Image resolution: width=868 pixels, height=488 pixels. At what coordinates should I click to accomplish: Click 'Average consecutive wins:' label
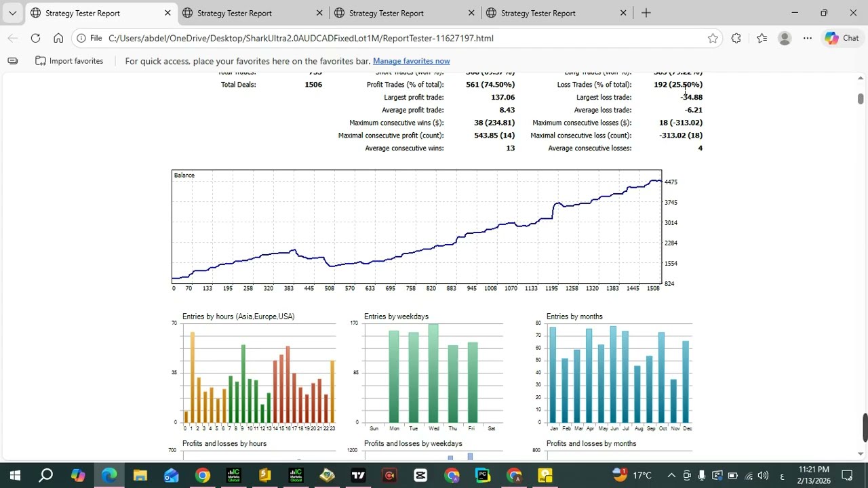click(404, 148)
